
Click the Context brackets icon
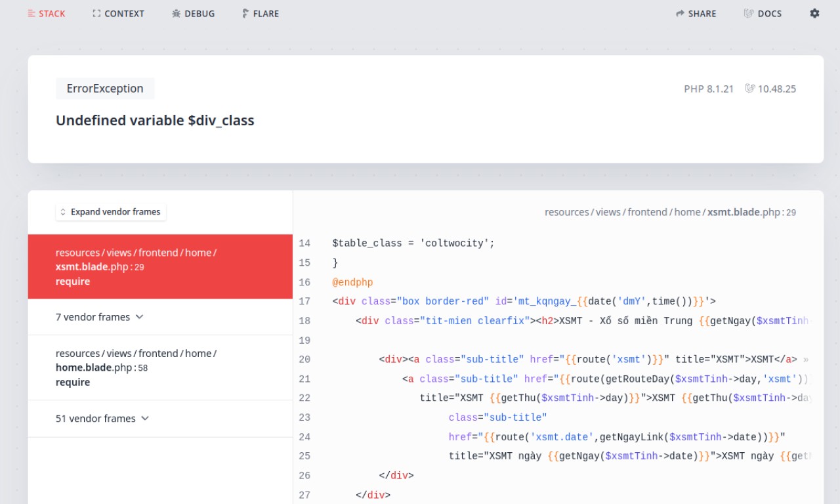click(x=96, y=13)
